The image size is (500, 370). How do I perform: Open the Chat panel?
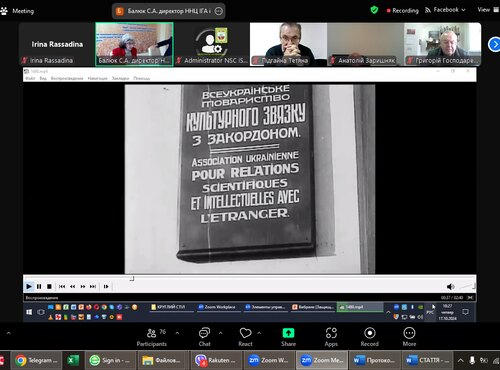[204, 337]
